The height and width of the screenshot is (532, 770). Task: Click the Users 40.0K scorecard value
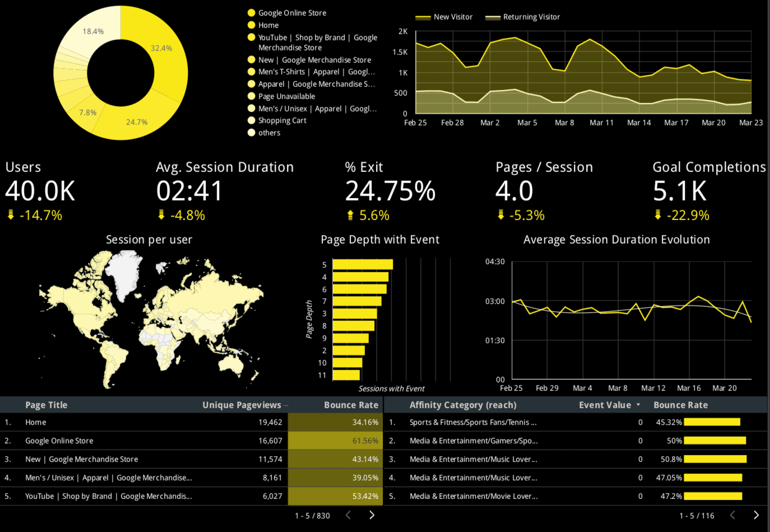click(40, 191)
